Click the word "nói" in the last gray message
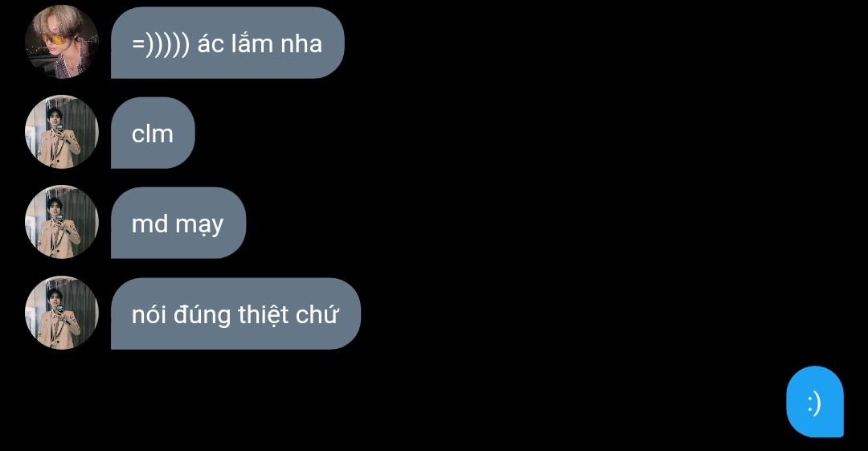Viewport: 868px width, 451px height. [x=149, y=314]
